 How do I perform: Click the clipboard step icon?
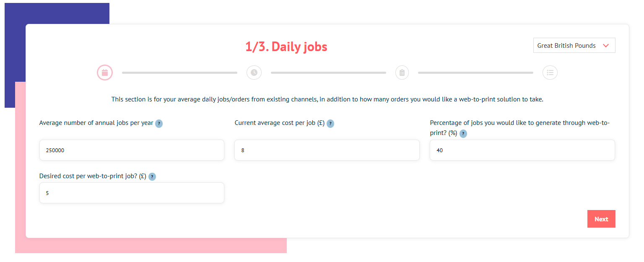point(402,73)
